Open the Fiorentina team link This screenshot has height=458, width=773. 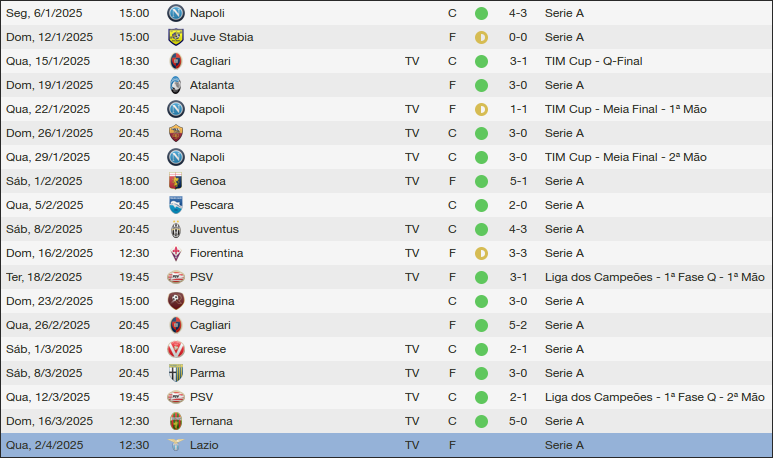click(x=216, y=253)
